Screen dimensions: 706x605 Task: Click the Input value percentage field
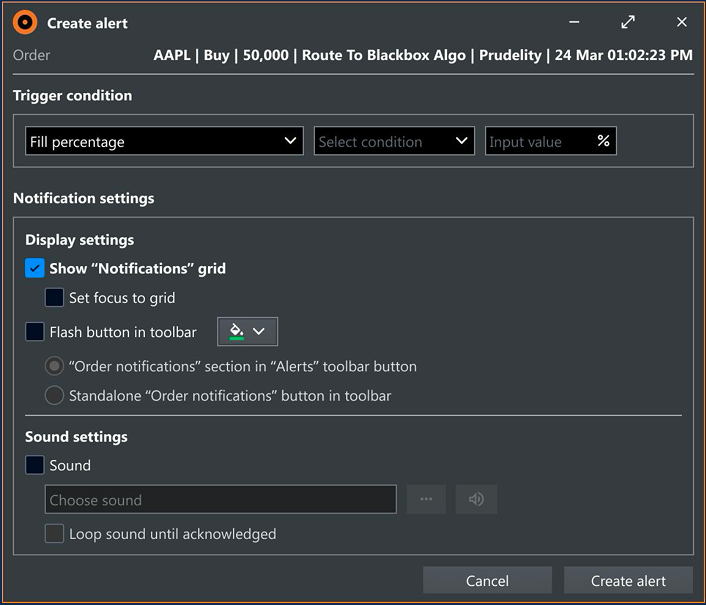coord(551,141)
